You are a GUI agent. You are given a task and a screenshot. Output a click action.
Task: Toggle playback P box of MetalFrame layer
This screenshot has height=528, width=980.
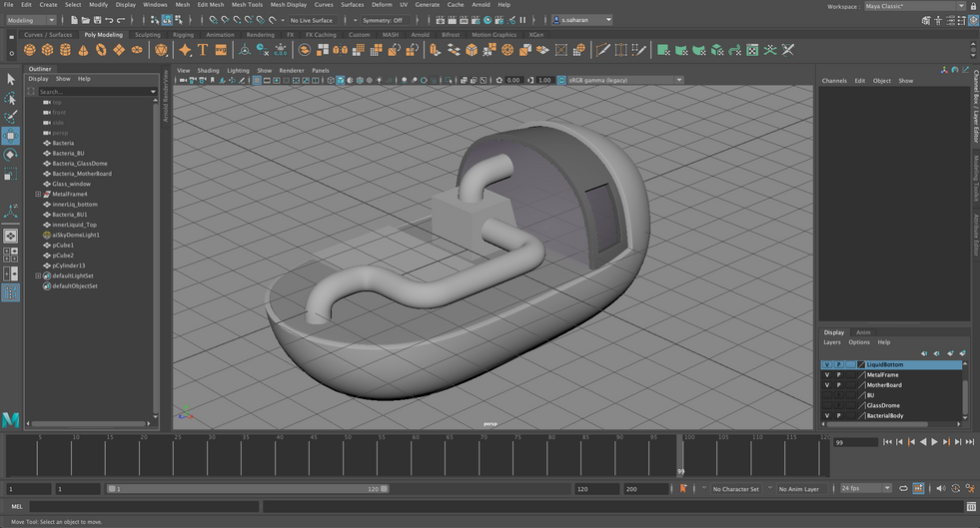pos(839,375)
